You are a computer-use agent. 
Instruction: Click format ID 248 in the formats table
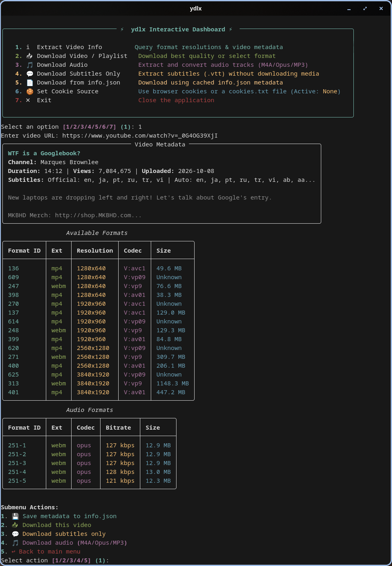tap(13, 330)
